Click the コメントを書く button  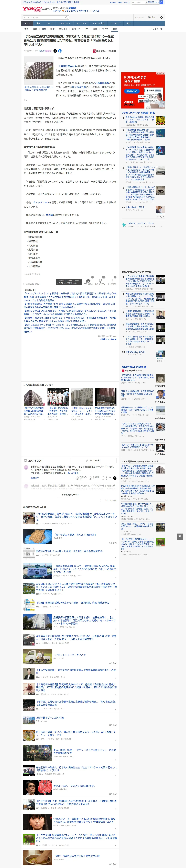(93, 460)
